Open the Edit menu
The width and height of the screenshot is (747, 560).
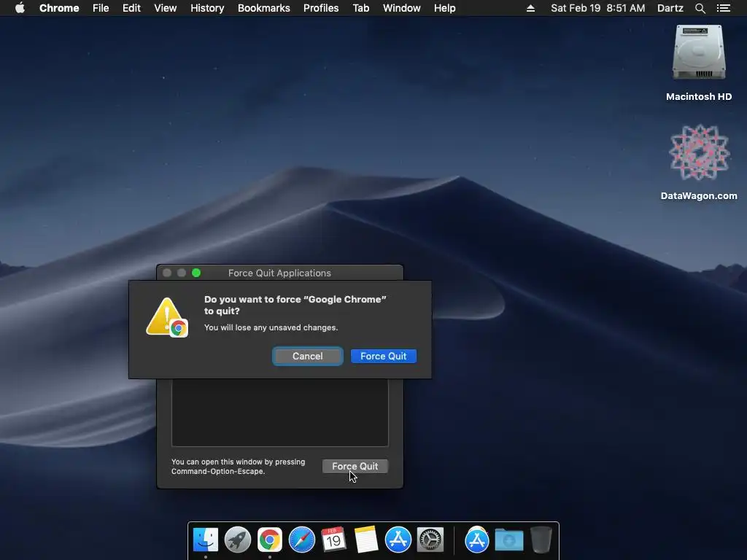point(131,8)
